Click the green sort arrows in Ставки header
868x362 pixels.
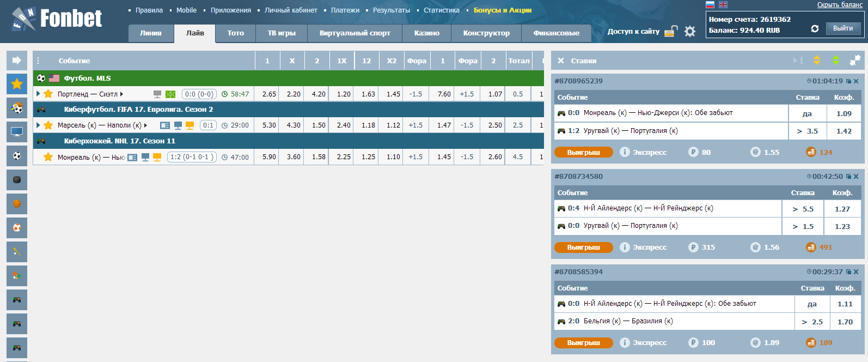tap(836, 60)
